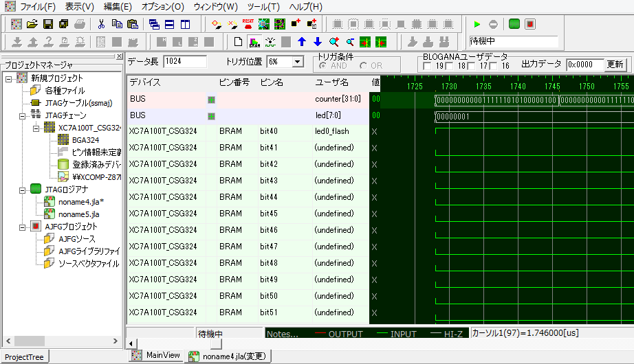Tick the user data 16 checkbox
The height and width of the screenshot is (364, 634).
coord(492,66)
